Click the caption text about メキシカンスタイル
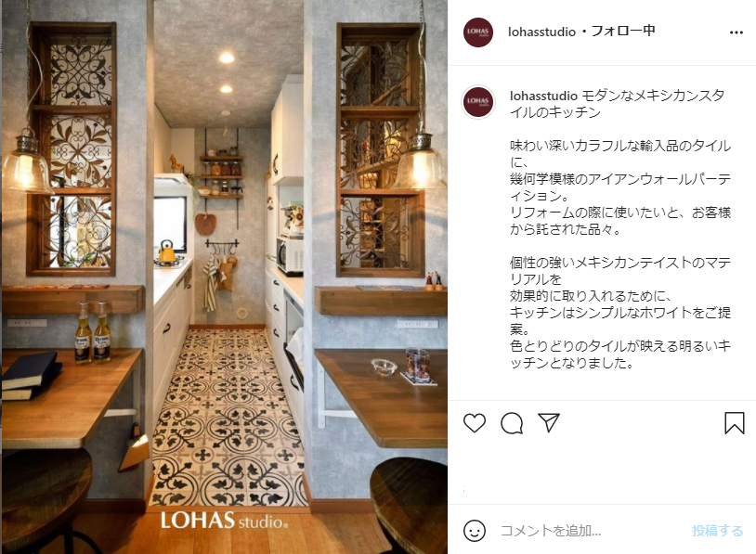 point(617,104)
